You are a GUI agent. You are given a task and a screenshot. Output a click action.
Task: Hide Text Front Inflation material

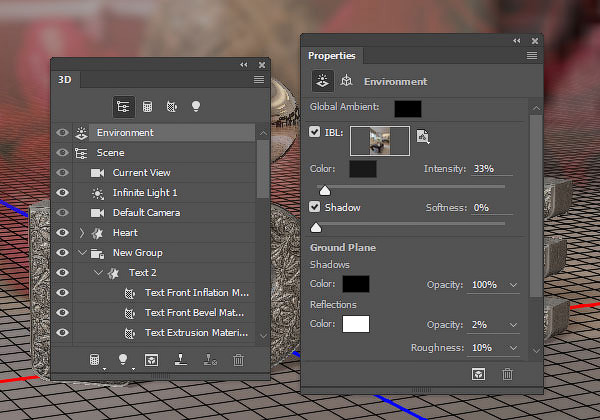point(62,293)
